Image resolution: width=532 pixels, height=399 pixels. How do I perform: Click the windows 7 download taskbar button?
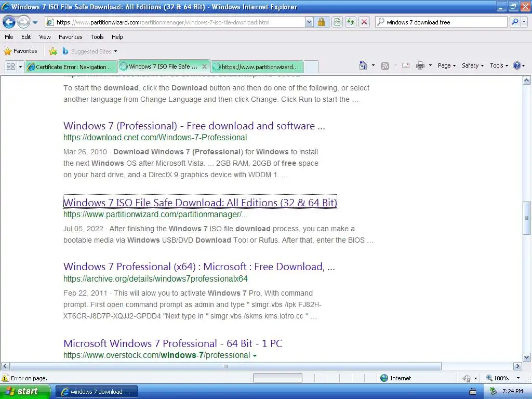point(97,392)
